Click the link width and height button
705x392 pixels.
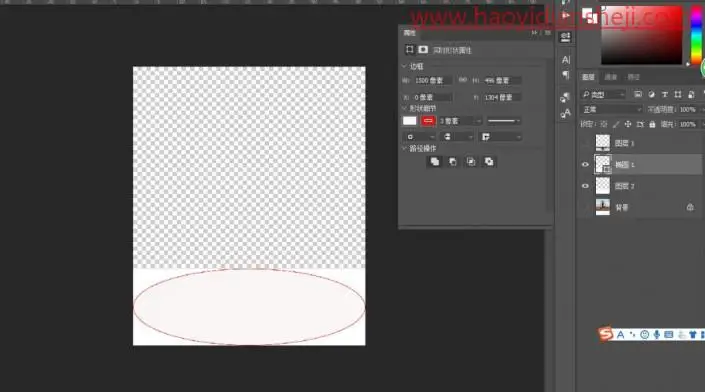[463, 80]
